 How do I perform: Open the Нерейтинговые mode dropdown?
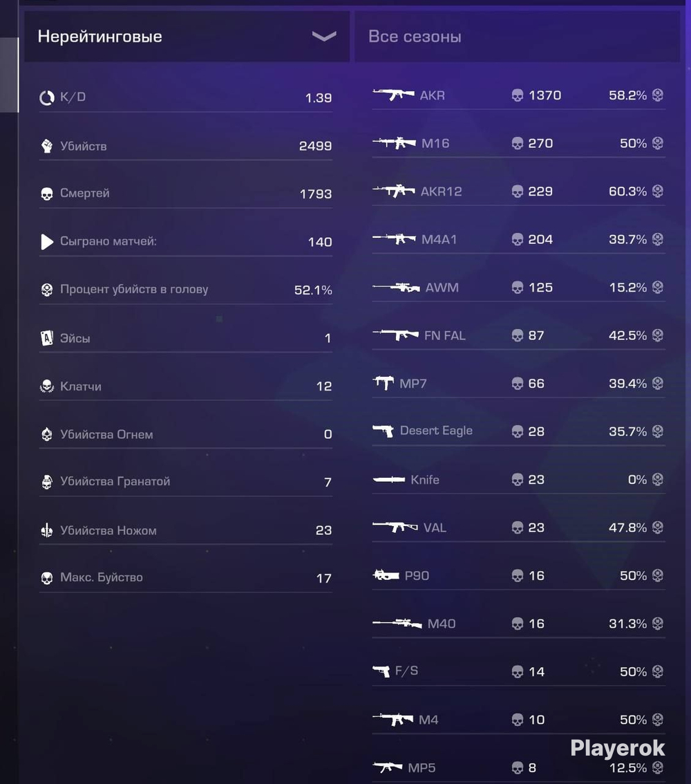[187, 37]
